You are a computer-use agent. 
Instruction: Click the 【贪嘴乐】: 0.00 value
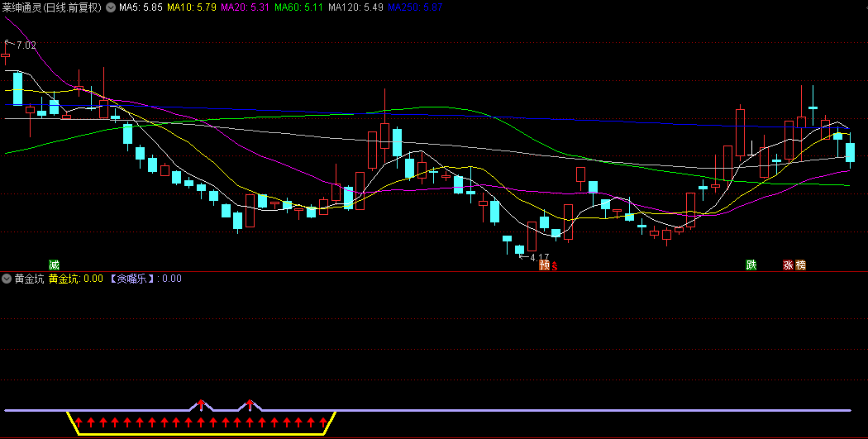(145, 279)
